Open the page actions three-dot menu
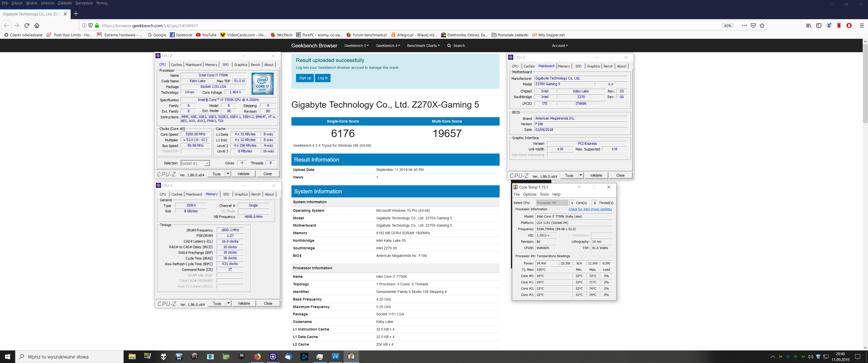 click(744, 25)
